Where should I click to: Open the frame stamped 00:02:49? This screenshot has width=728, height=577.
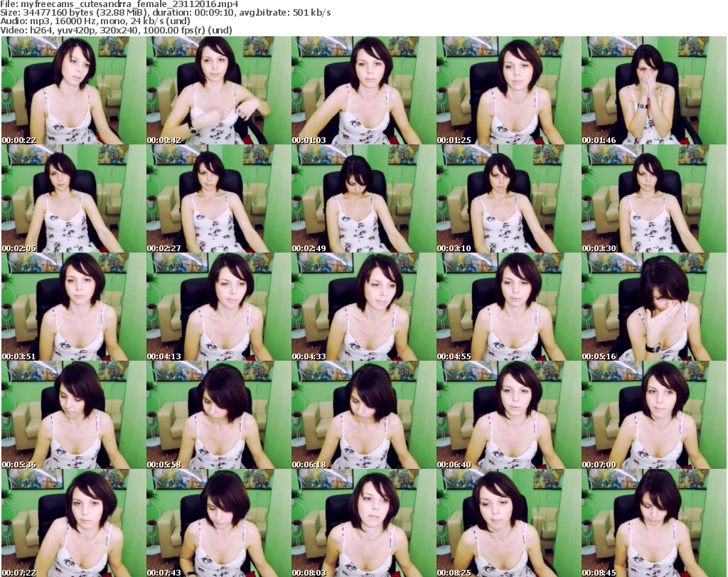point(363,198)
